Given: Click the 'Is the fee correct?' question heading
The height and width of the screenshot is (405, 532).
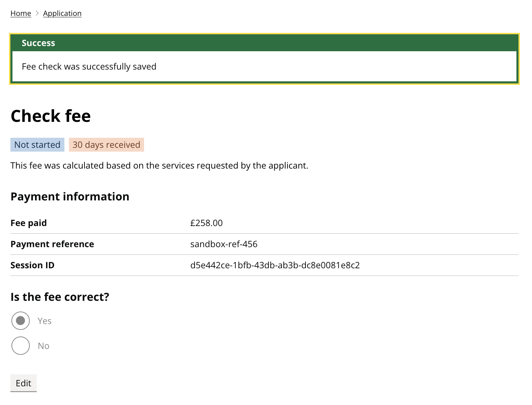Looking at the screenshot, I should [x=60, y=297].
